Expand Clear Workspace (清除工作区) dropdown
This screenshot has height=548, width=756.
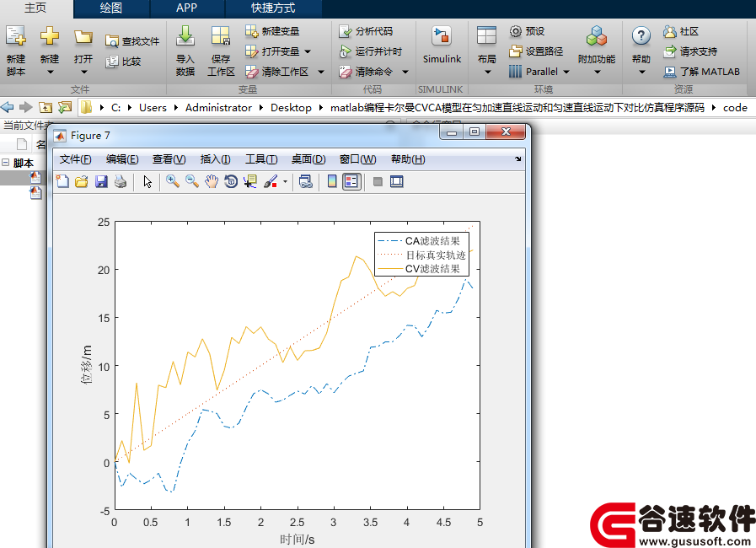coord(321,72)
